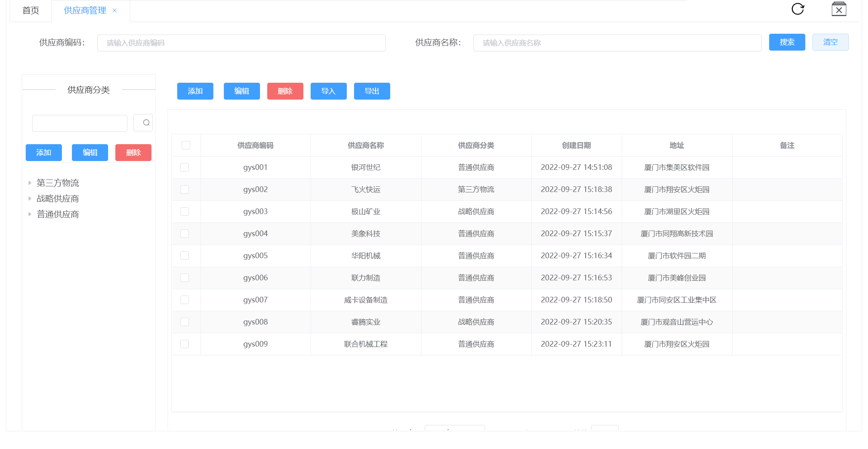Expand the 普通供应商 tree arrow
Image resolution: width=868 pixels, height=449 pixels.
coord(30,214)
